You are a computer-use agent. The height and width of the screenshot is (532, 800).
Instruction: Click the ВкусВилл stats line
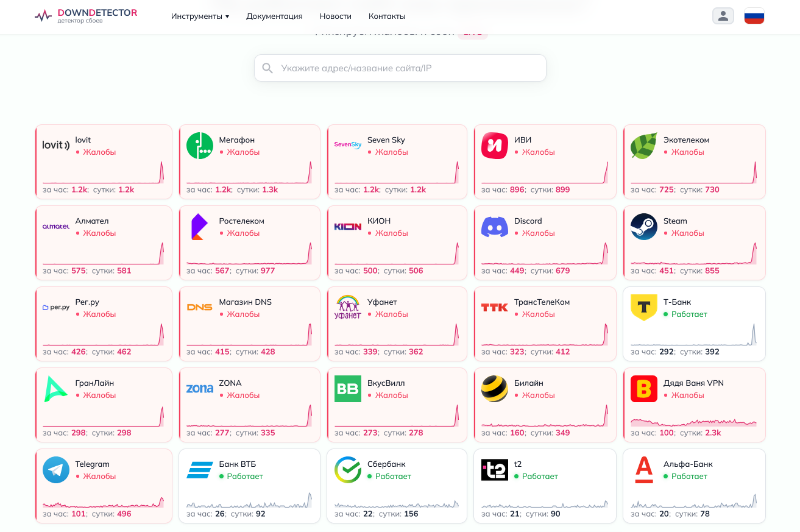[x=379, y=433]
